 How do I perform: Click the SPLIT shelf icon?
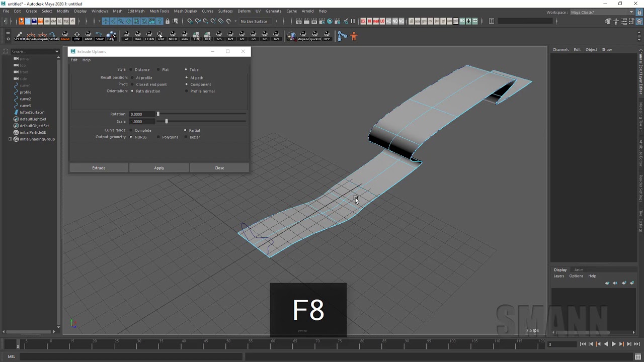19,36
